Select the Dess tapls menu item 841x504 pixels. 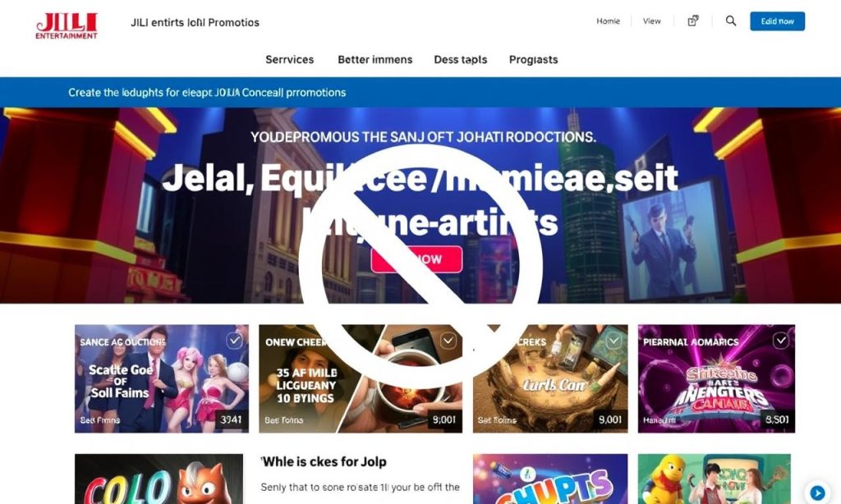460,60
